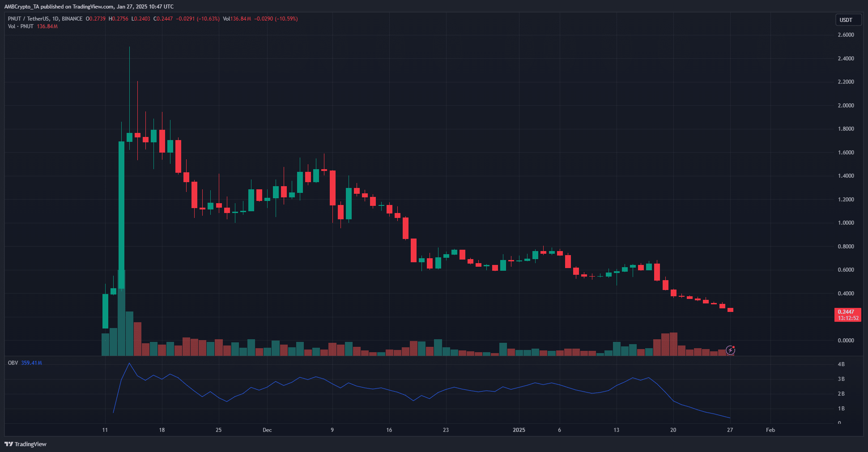Viewport: 868px width, 452px height.
Task: Click the lightning bolt replay icon
Action: (730, 350)
